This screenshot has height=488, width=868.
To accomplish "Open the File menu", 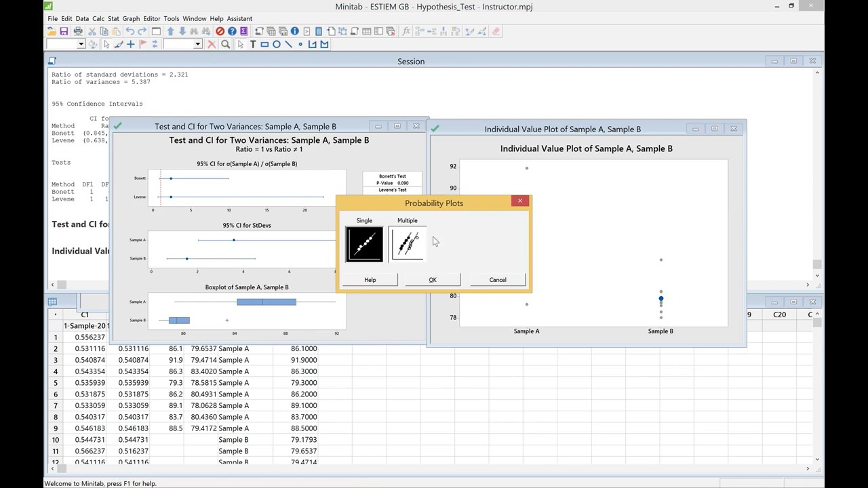I will click(x=52, y=19).
